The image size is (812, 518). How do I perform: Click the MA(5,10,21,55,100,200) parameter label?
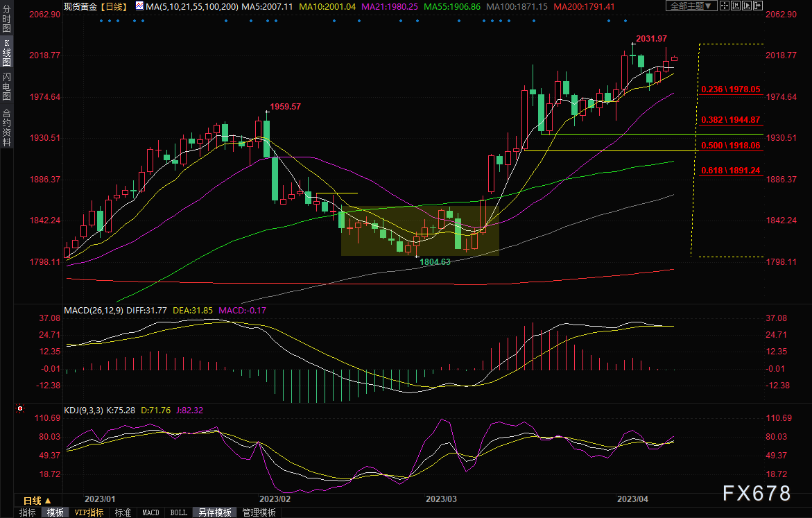tap(192, 6)
